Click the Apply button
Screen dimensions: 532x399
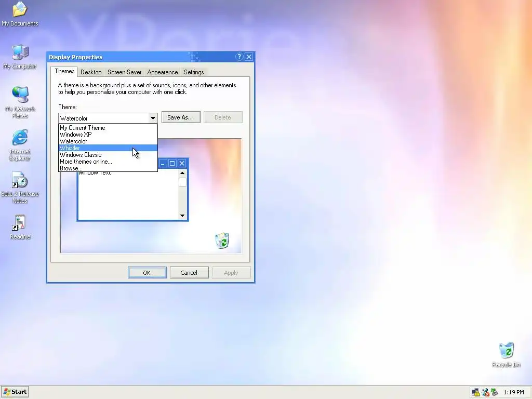click(x=231, y=273)
